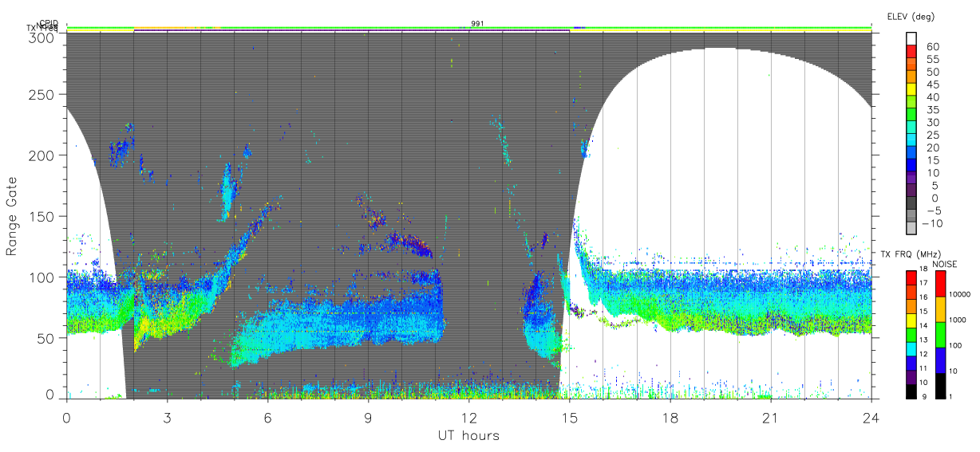
Task: Select red TX FRQ swatch between 17 and 18
Action: [911, 277]
